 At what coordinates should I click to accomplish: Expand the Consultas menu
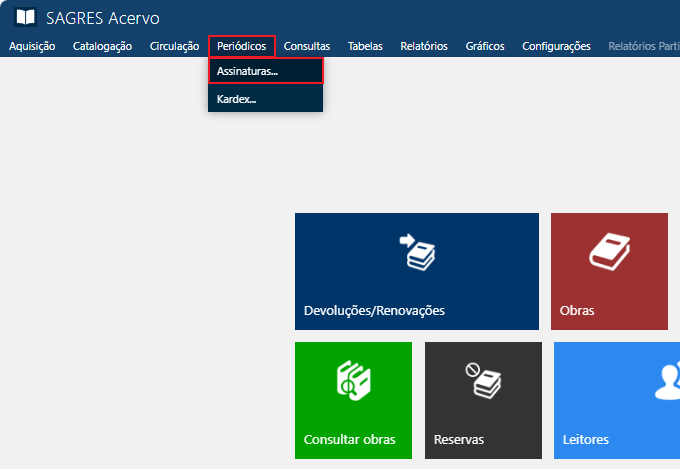(306, 46)
